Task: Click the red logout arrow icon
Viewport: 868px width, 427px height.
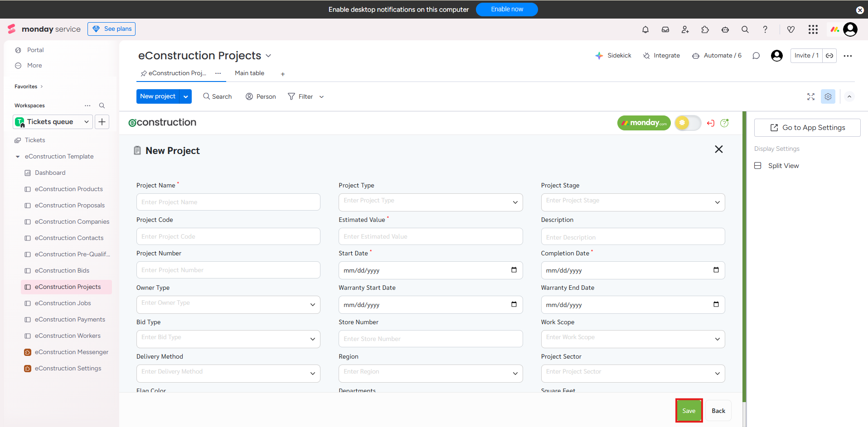Action: point(711,123)
